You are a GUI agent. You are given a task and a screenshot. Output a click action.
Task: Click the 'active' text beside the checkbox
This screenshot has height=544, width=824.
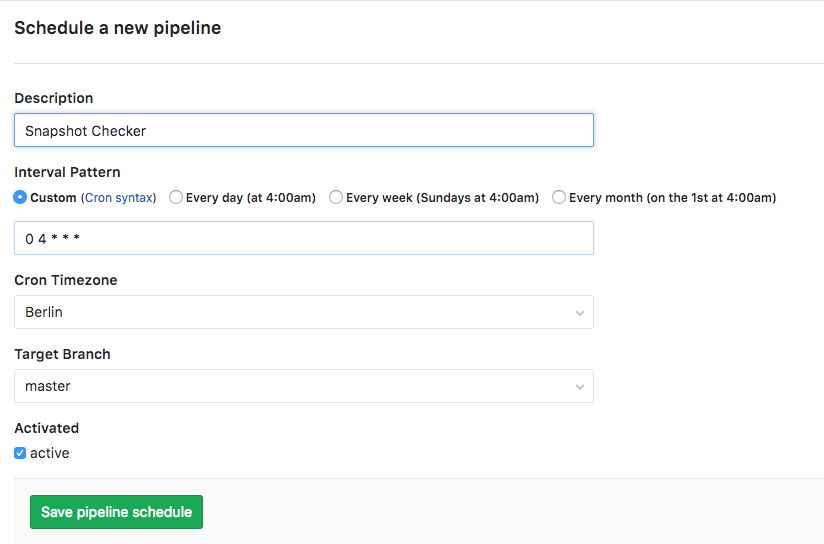coord(50,453)
